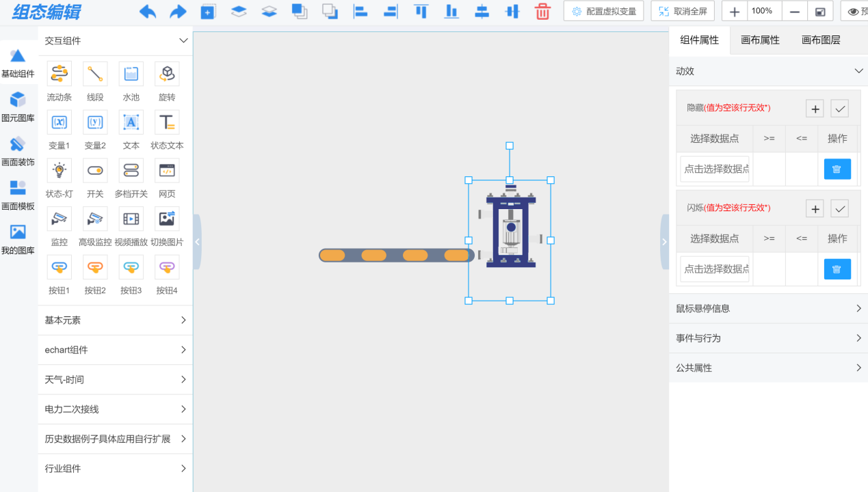Select the 高级监控 camera component
868x492 pixels.
pos(95,219)
